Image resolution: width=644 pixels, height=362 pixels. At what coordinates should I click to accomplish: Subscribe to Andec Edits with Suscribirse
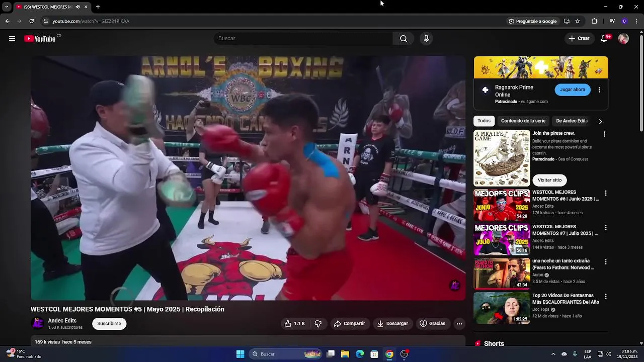(109, 324)
